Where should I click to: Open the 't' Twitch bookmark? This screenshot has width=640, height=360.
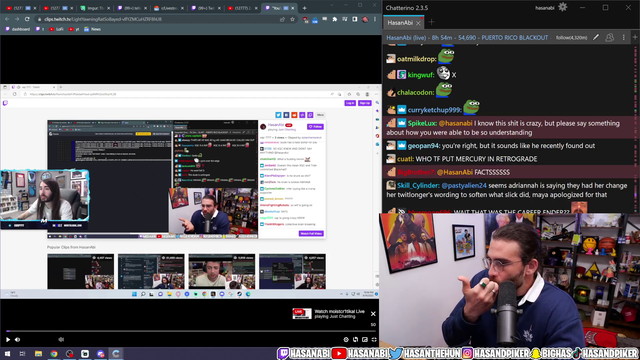tap(40, 29)
